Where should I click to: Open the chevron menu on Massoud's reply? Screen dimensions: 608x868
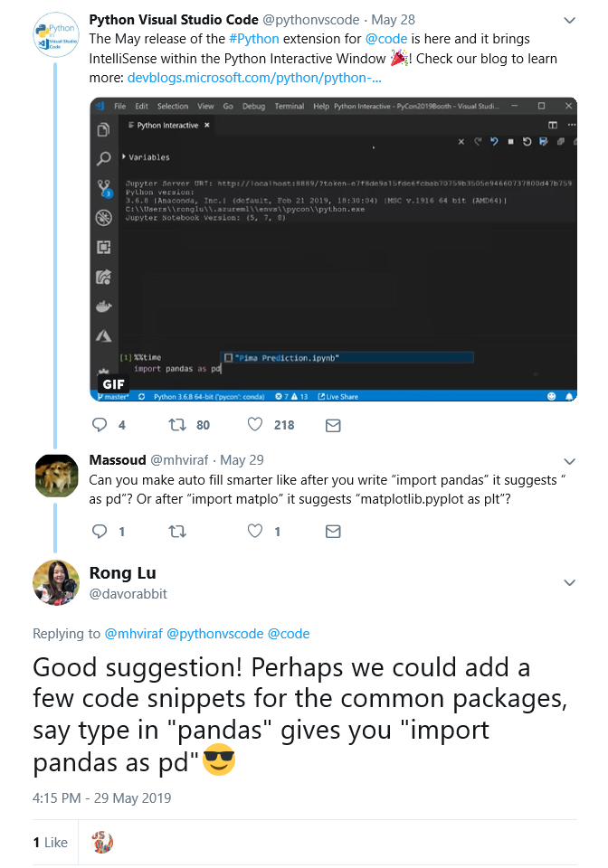[x=570, y=459]
